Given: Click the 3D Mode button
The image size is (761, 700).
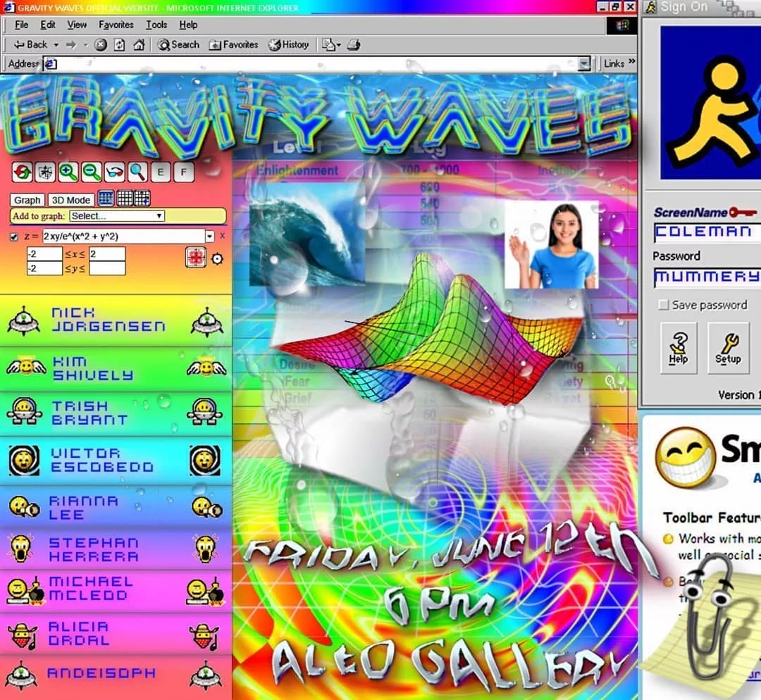Looking at the screenshot, I should pos(71,200).
